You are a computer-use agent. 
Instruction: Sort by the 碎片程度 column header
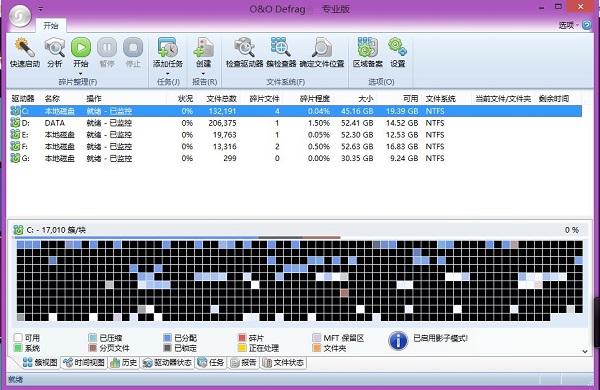[x=315, y=98]
